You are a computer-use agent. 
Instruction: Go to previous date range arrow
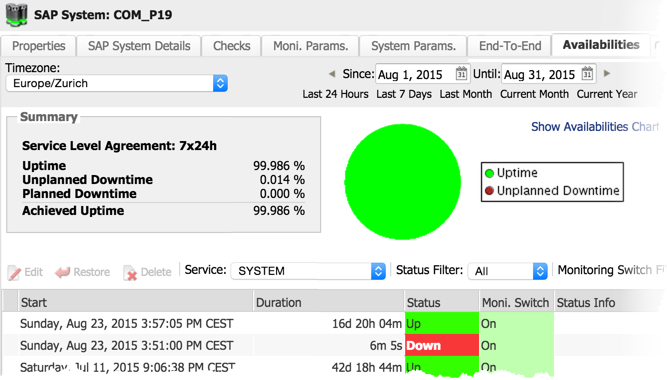[x=332, y=74]
